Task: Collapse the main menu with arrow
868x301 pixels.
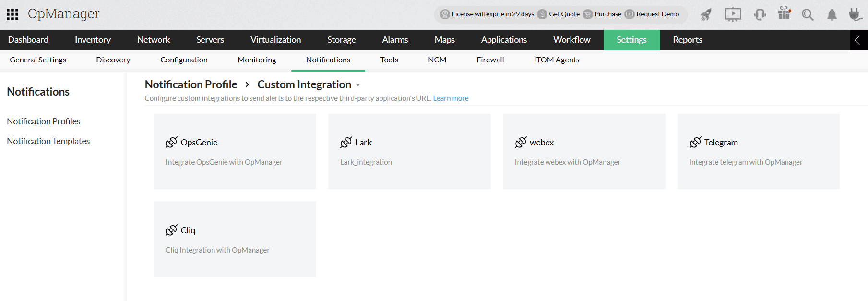Action: click(857, 40)
